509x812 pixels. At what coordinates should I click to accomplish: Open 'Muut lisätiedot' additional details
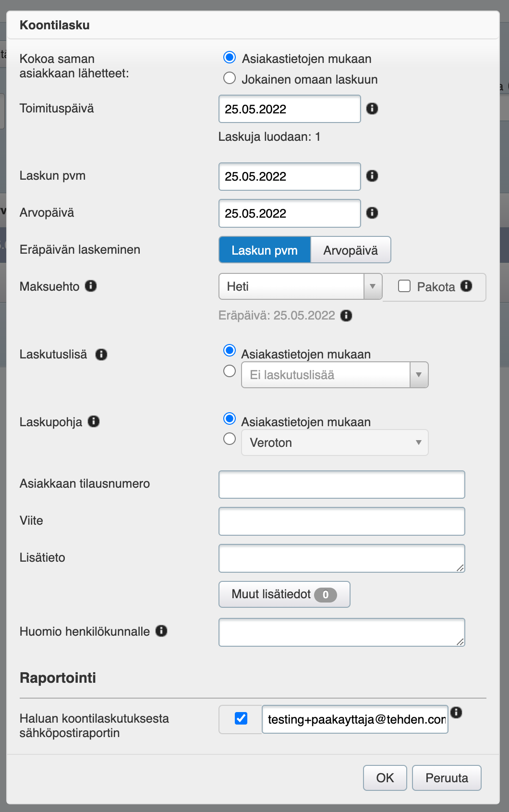284,594
